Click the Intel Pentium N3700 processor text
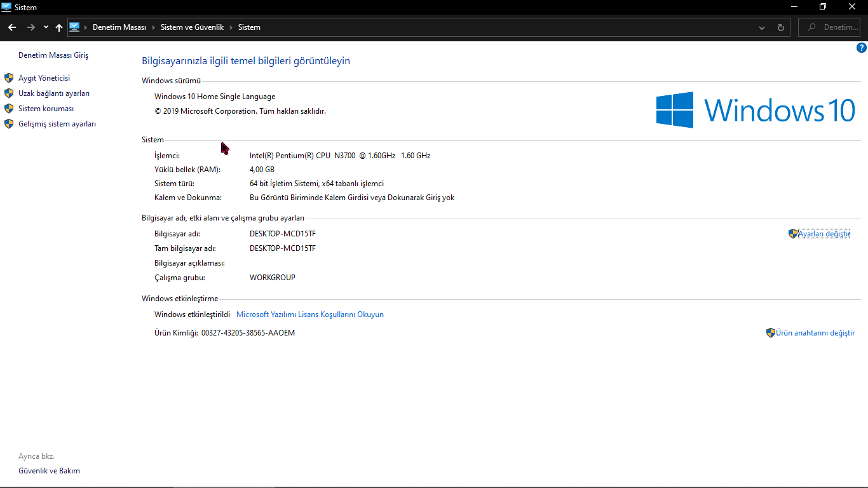868x488 pixels. tap(340, 156)
